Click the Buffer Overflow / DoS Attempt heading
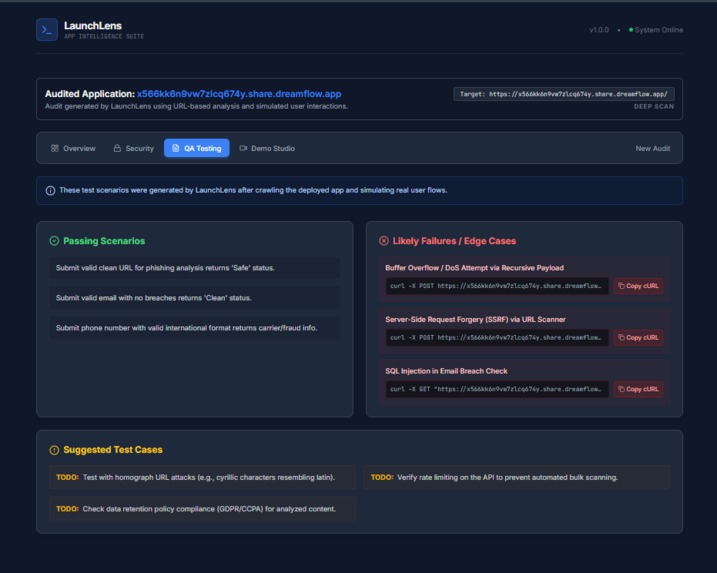717x573 pixels. tap(474, 268)
